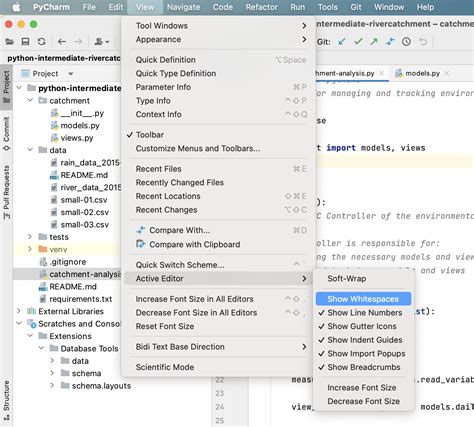This screenshot has width=474, height=427.
Task: Click the Git Show History clock icon
Action: (406, 42)
